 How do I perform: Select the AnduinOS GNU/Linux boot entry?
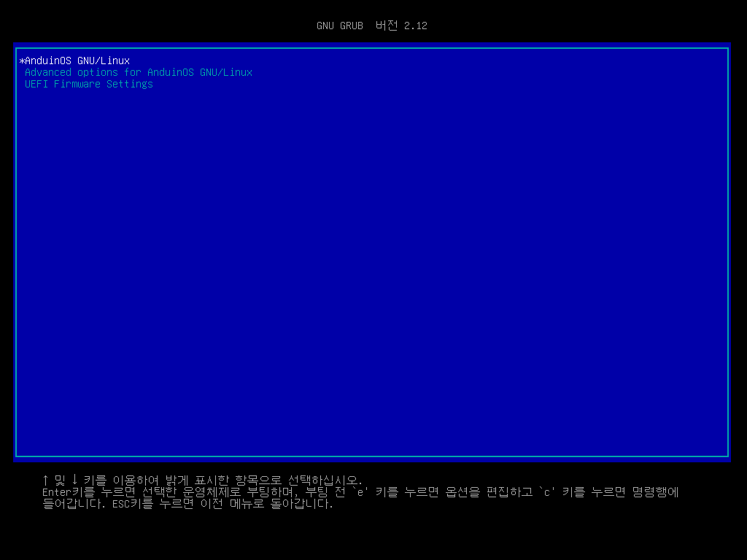77,61
